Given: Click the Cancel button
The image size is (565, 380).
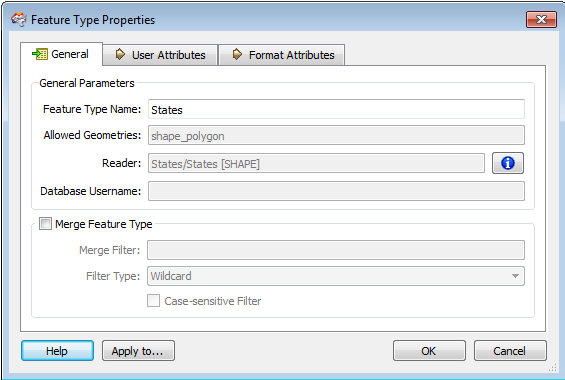Looking at the screenshot, I should click(510, 351).
